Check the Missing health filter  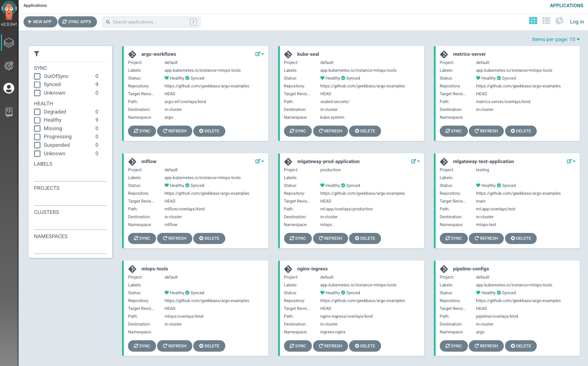(37, 129)
